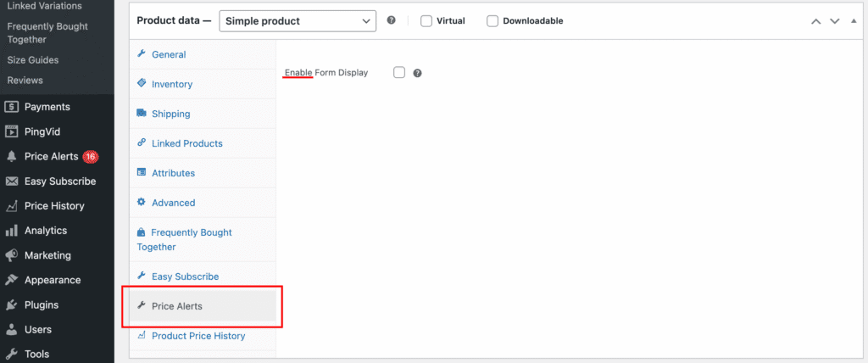Click help icon next to product type
868x363 pixels.
click(x=391, y=20)
